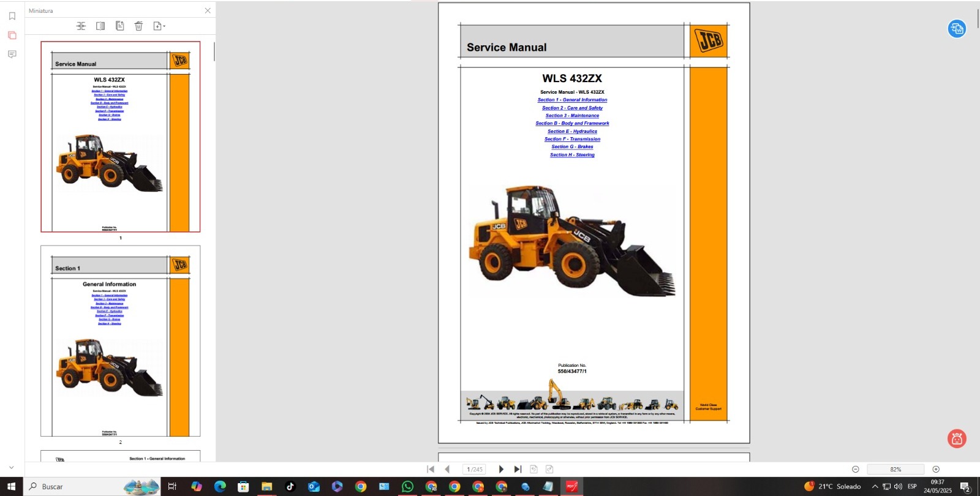Open TikTok from the taskbar
980x496 pixels.
[x=290, y=486]
